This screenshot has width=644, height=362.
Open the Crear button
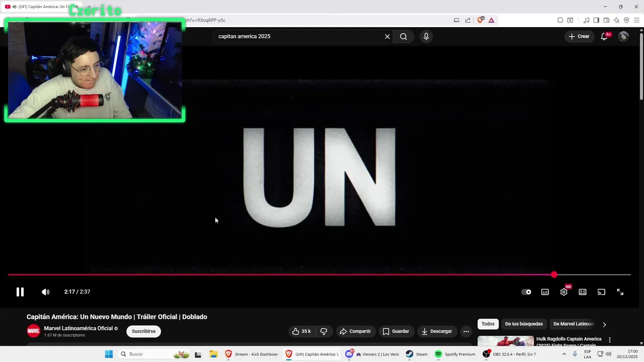(x=579, y=36)
